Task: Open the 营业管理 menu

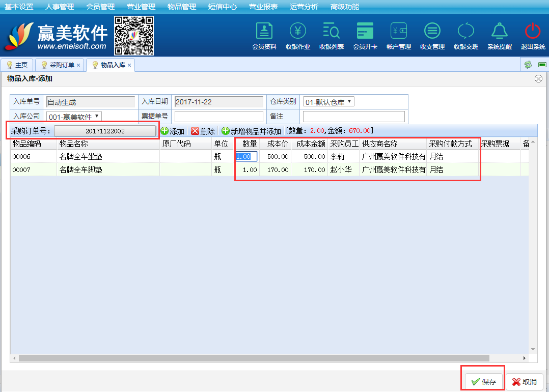Action: (x=141, y=7)
